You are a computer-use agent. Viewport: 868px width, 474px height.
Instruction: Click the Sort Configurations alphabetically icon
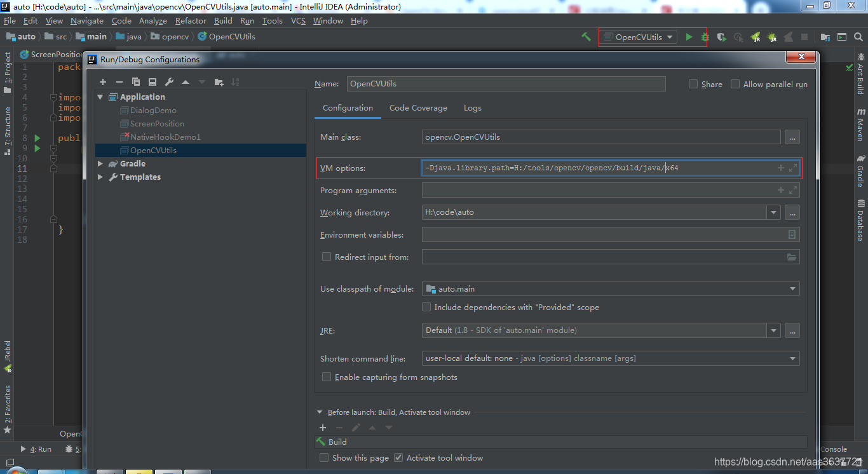click(235, 82)
